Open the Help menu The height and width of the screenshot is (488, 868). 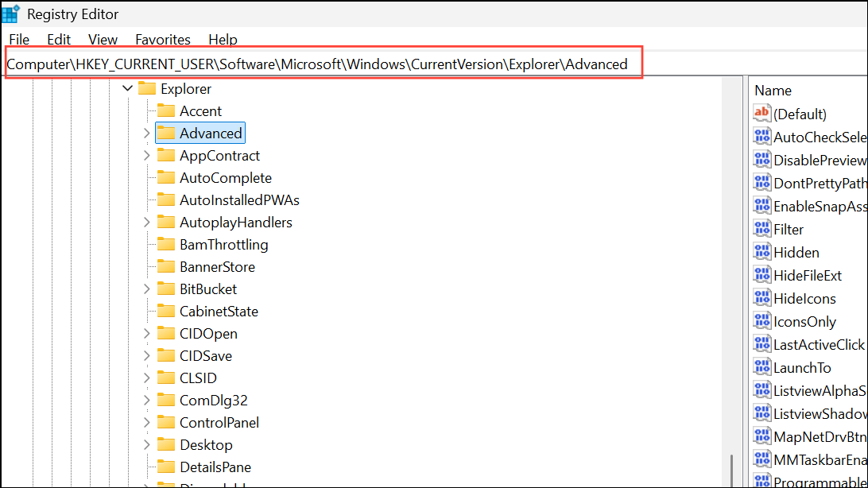(223, 39)
